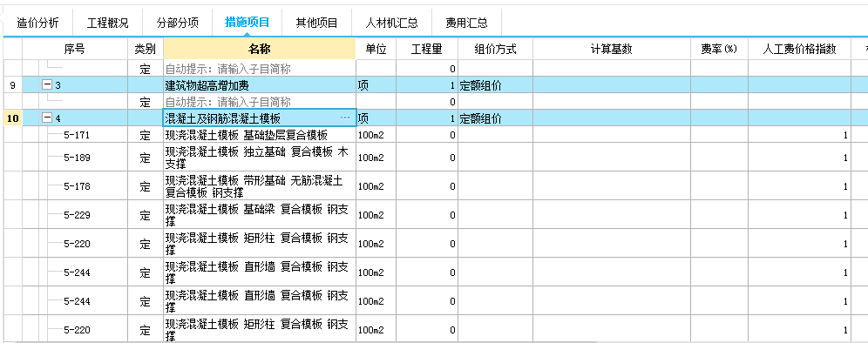Click the 100m2 unit in row 5-178
868x343 pixels.
[371, 186]
